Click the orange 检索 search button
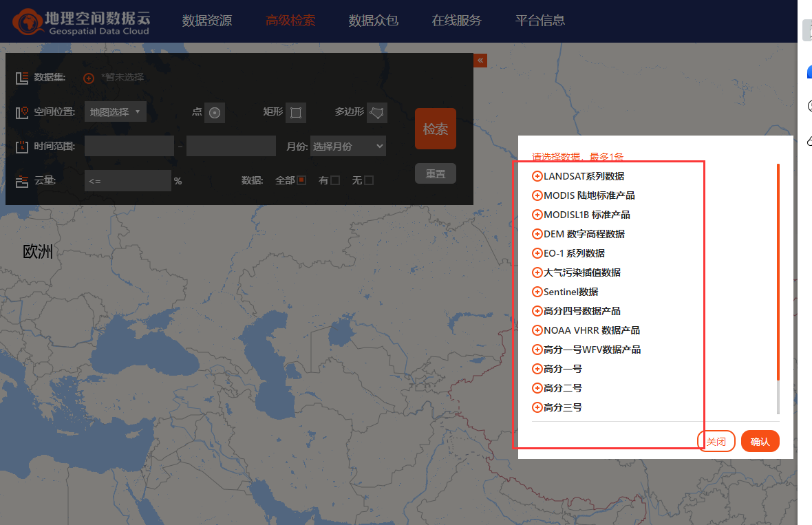 click(436, 129)
